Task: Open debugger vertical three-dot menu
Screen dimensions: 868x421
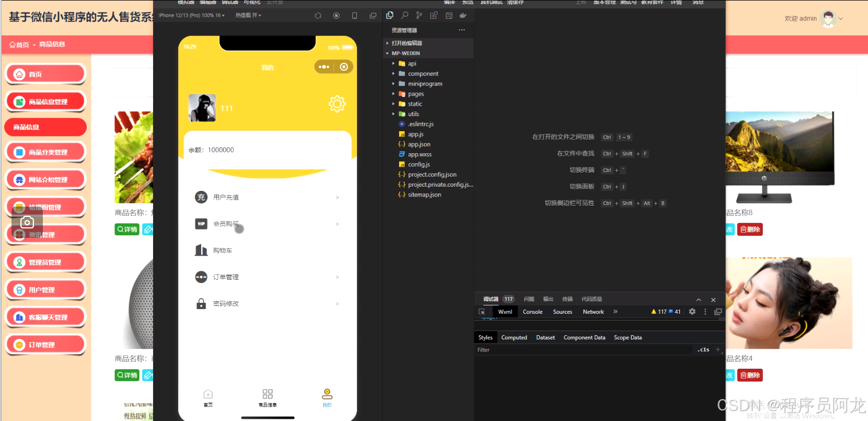Action: click(x=705, y=312)
